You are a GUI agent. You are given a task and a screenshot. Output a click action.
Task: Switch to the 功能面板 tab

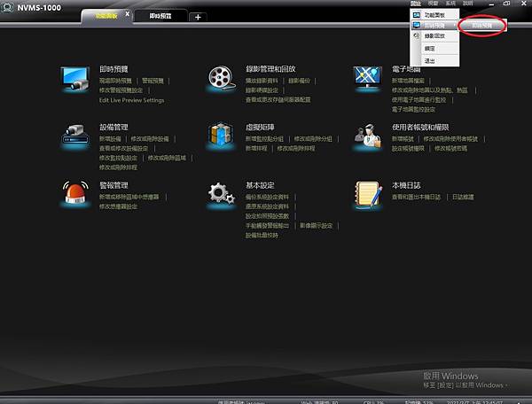click(x=106, y=16)
